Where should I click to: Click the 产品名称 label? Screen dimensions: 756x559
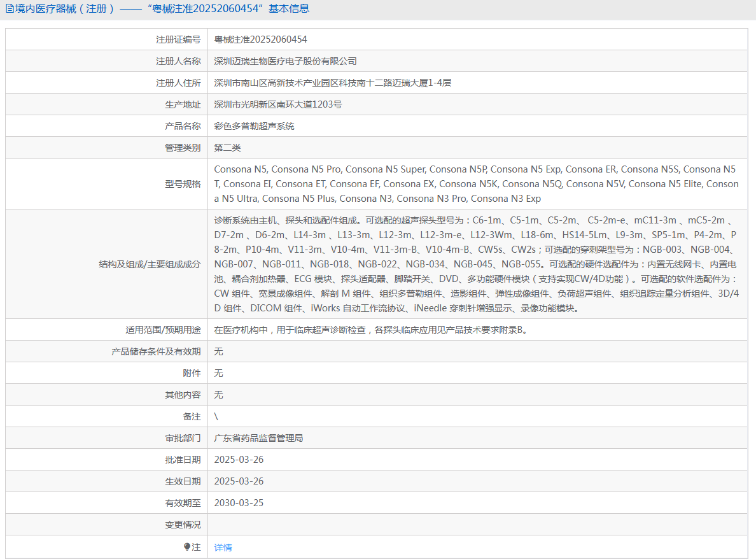click(x=182, y=126)
